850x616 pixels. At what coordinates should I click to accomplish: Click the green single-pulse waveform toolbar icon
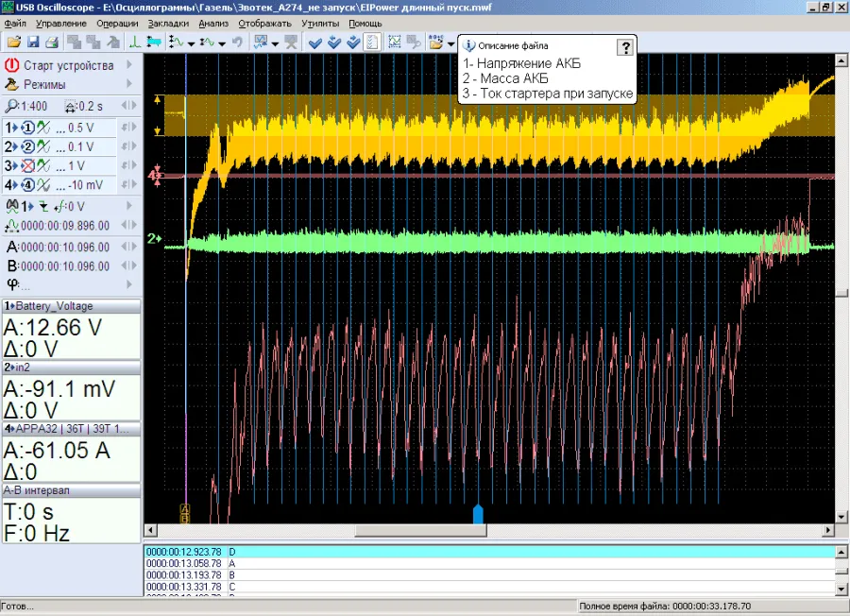point(134,43)
